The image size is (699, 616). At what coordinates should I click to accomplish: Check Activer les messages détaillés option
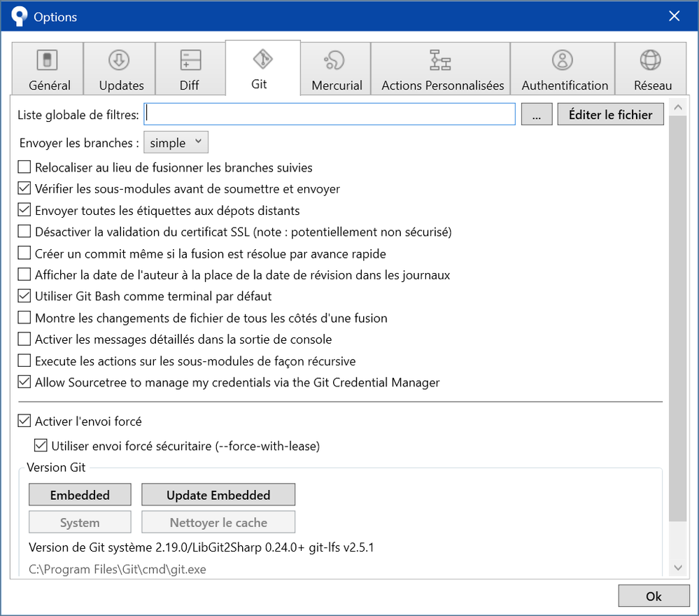point(24,339)
